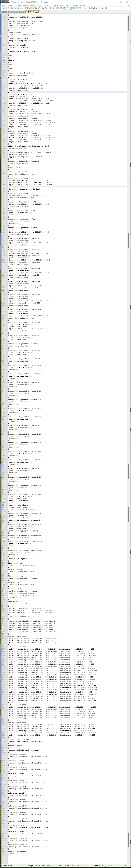Click the line 'acl advanced 3000'
Viewport: 131px width, 868px height.
17,636
